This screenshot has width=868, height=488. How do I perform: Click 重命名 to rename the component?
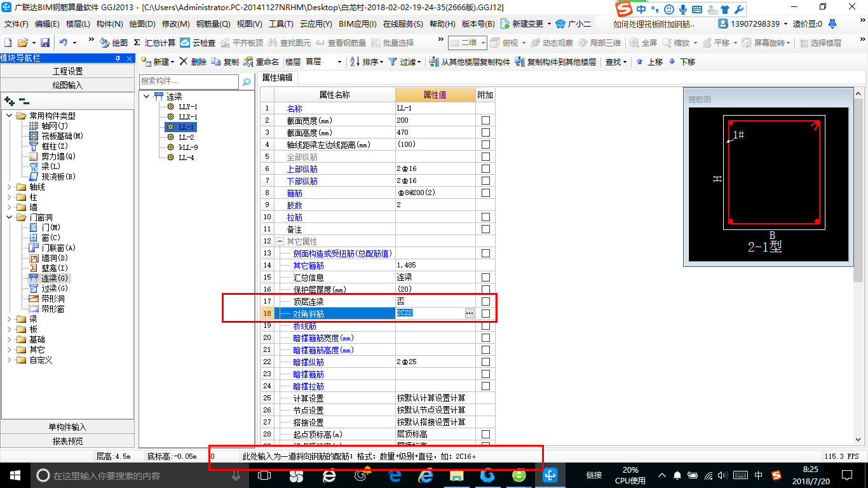(262, 62)
